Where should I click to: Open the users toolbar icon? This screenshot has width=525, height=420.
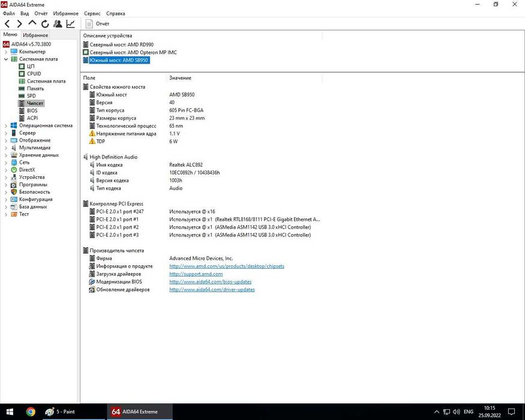[x=58, y=24]
